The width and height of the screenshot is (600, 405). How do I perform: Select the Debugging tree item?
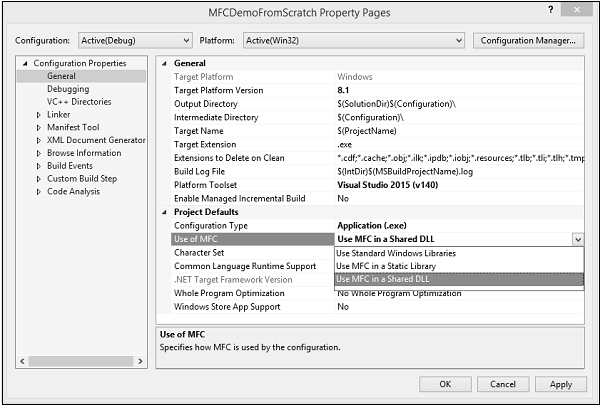tap(68, 89)
